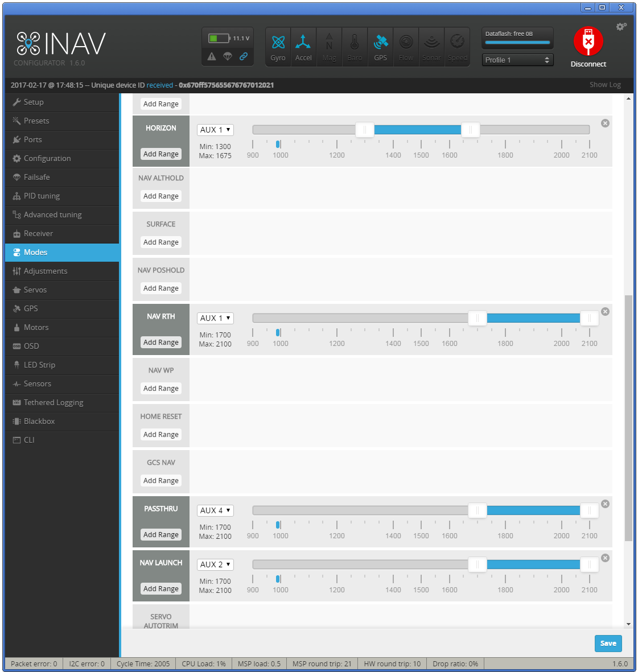Click the Sonar sensor icon
Image resolution: width=638 pixels, height=672 pixels.
431,47
